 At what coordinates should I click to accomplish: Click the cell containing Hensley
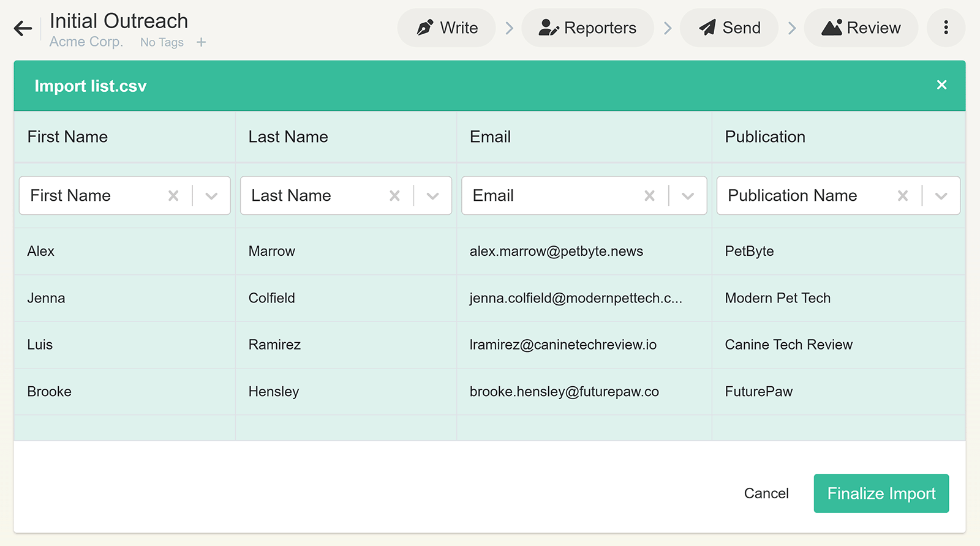tap(346, 392)
